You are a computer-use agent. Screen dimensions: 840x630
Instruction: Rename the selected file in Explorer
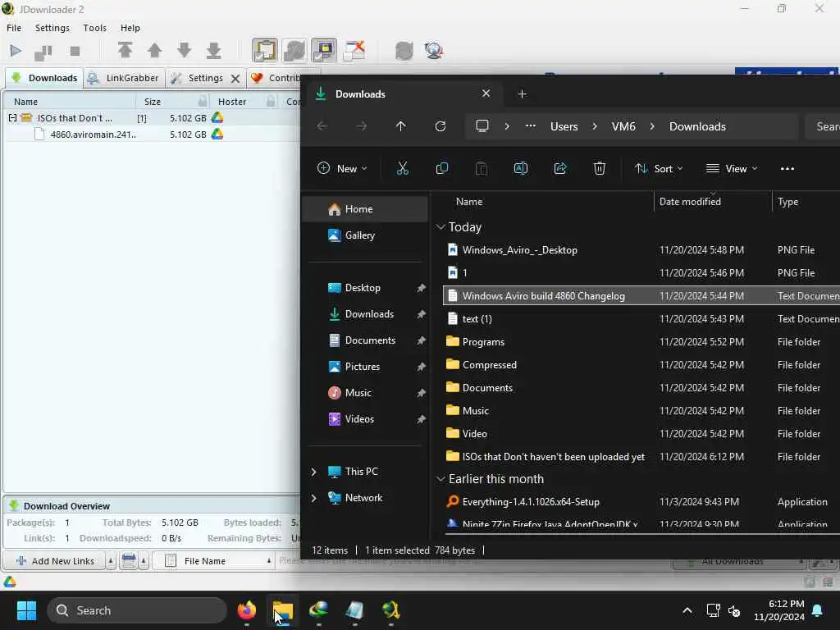coord(521,169)
